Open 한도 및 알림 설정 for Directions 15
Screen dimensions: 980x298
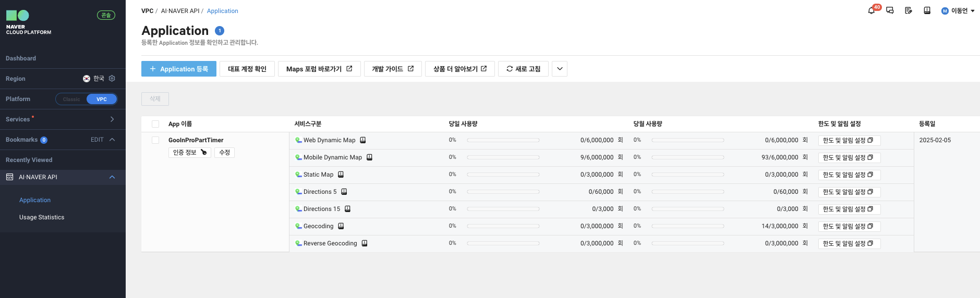849,209
